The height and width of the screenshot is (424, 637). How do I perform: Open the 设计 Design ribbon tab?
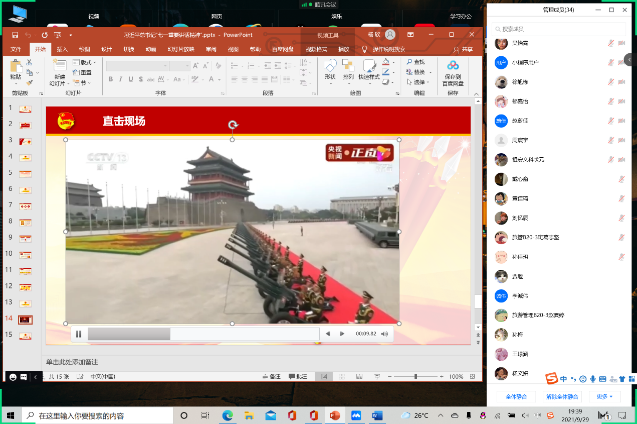[x=106, y=49]
